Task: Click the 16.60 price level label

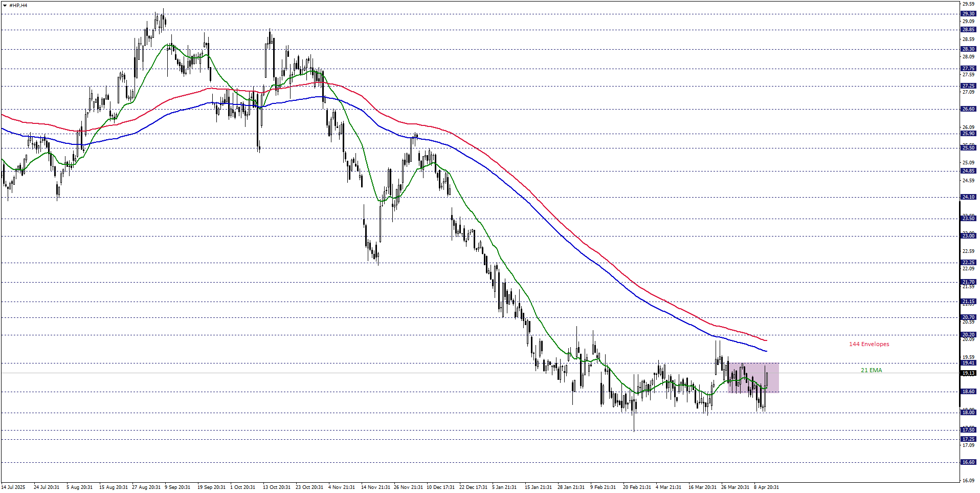Action: tap(968, 461)
